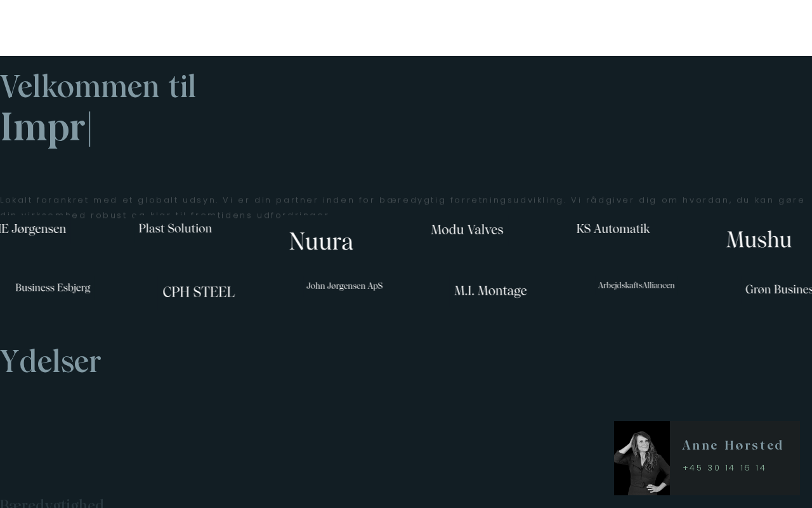Click the Jørgensen logo at the row start
Screen dimensions: 812x508
[x=33, y=229]
